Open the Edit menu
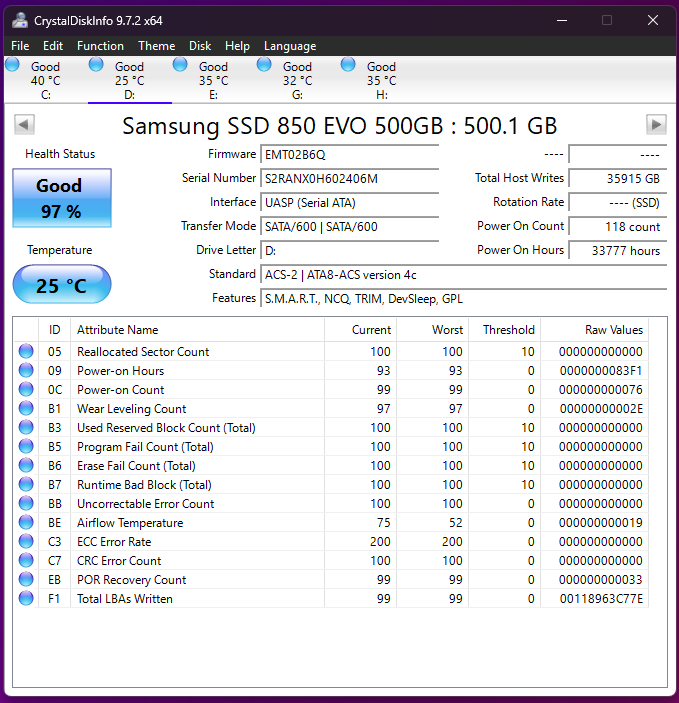This screenshot has width=679, height=703. 53,46
